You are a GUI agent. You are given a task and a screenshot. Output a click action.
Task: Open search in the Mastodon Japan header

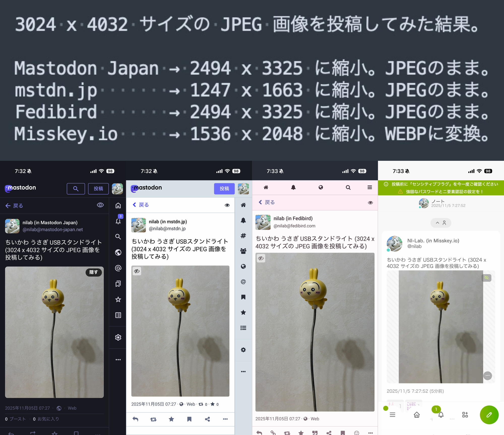point(76,189)
